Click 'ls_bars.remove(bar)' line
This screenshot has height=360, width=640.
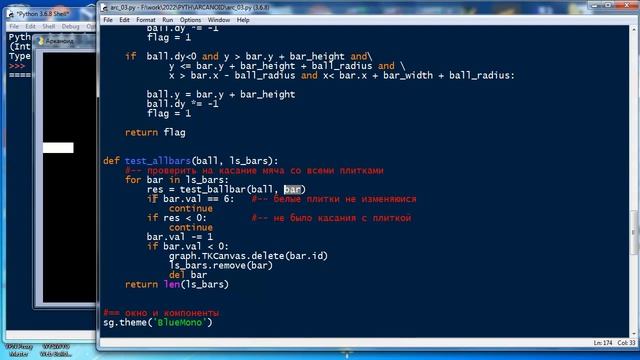click(x=221, y=265)
